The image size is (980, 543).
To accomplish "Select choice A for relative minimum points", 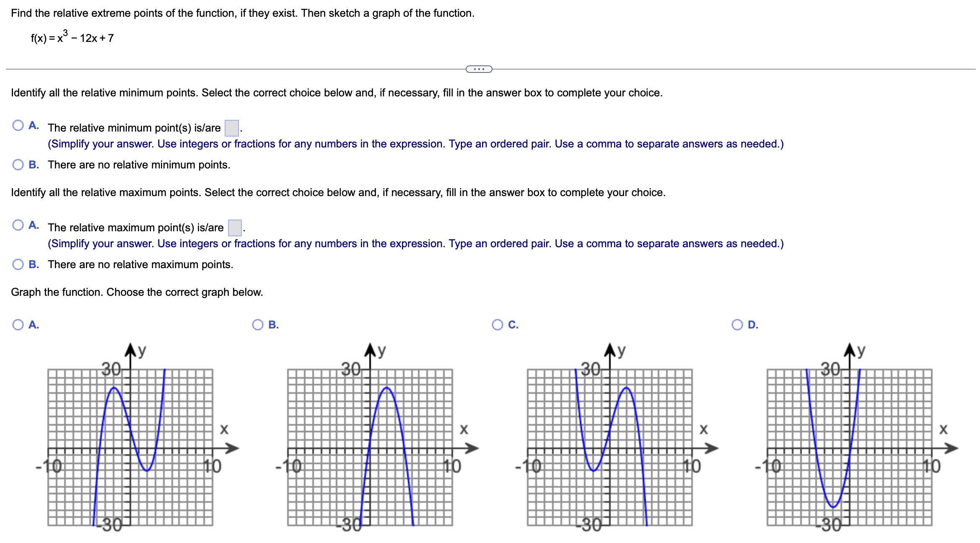I will (x=18, y=125).
